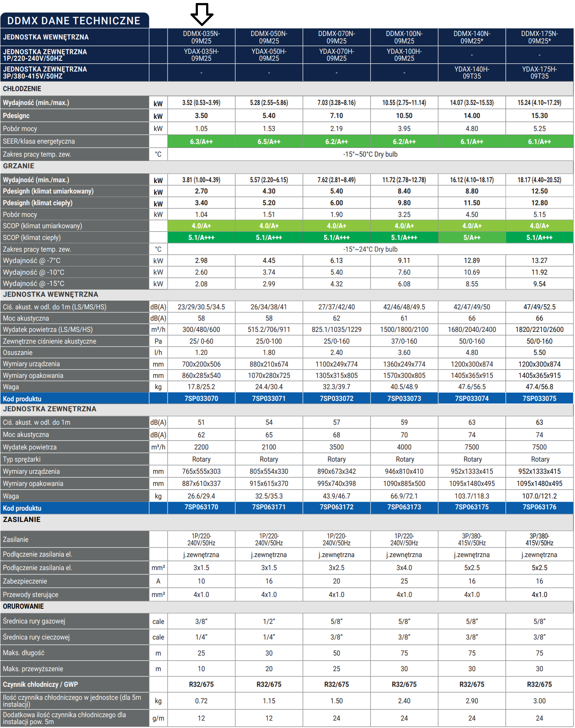The image size is (575, 728).
Task: Click cooling temperature range -15°~50°C Dry bulb
Action: (x=371, y=154)
